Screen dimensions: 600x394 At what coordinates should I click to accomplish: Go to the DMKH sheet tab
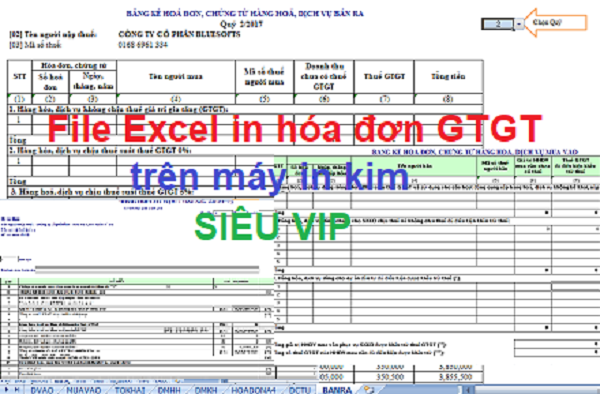coord(206,390)
